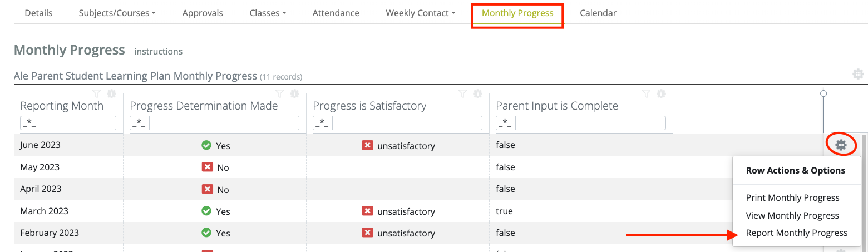Click the table's vertical scrollbar
Viewport: 868px width, 252px height.
point(864,189)
